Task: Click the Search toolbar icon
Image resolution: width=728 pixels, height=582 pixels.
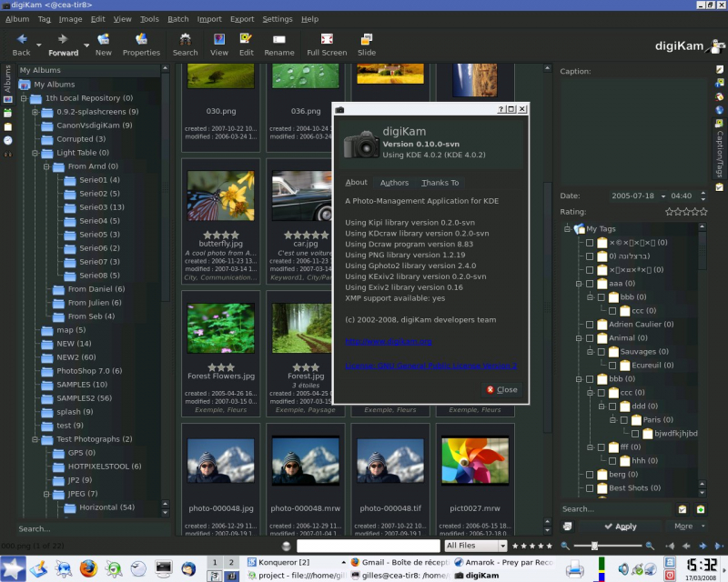Action: click(185, 40)
